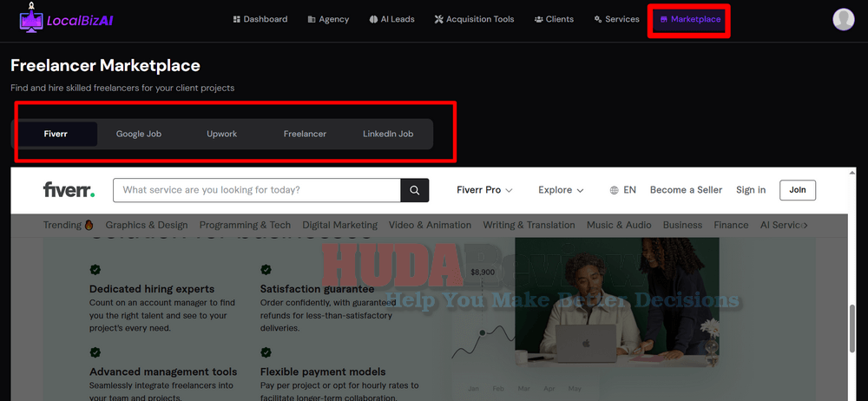Click the Fiverr search magnifier button
Image resolution: width=868 pixels, height=401 pixels.
point(415,190)
